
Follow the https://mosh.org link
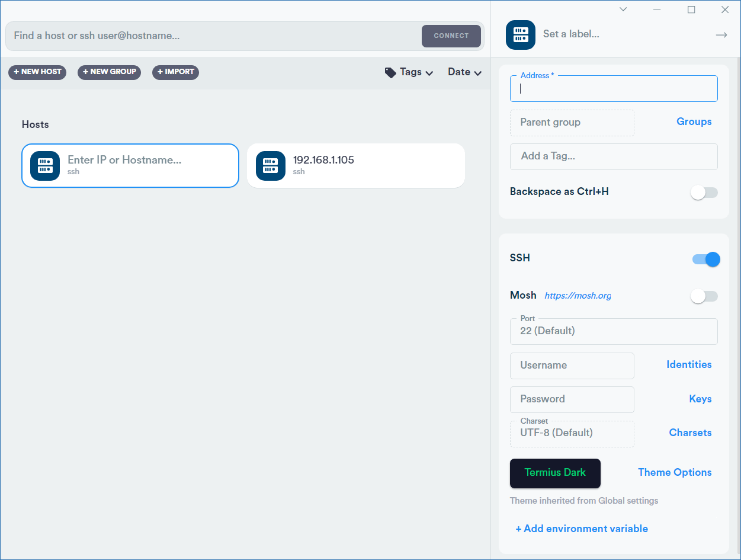(578, 296)
